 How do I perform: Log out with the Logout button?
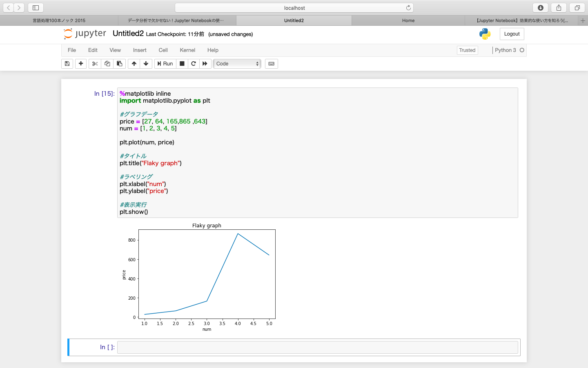pyautogui.click(x=512, y=34)
